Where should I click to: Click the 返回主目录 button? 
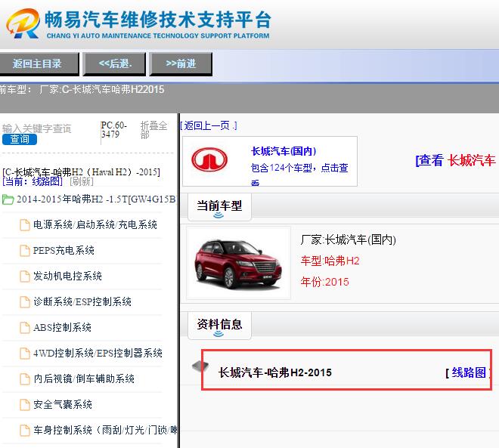[x=39, y=64]
